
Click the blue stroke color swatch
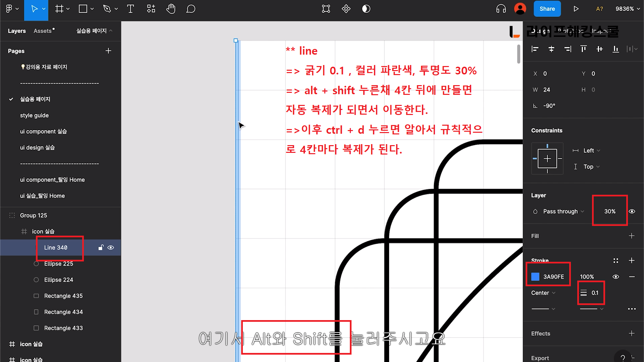pyautogui.click(x=535, y=277)
